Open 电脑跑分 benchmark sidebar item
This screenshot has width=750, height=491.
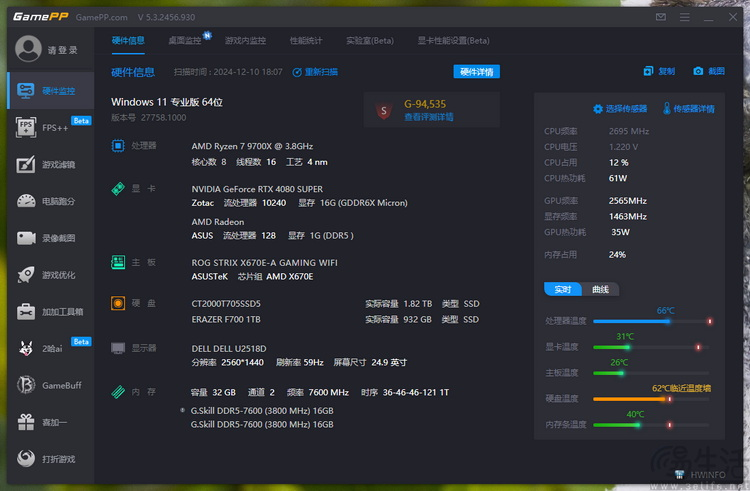coord(51,201)
